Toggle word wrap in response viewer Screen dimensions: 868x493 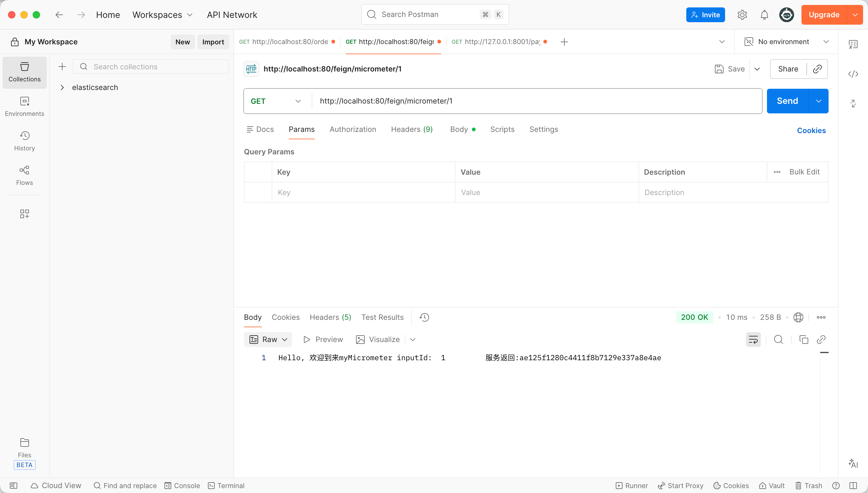click(x=753, y=339)
